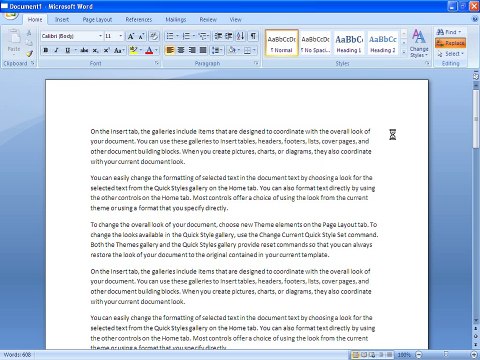Toggle Subscript formatting
The width and height of the screenshot is (480, 360).
coord(95,50)
